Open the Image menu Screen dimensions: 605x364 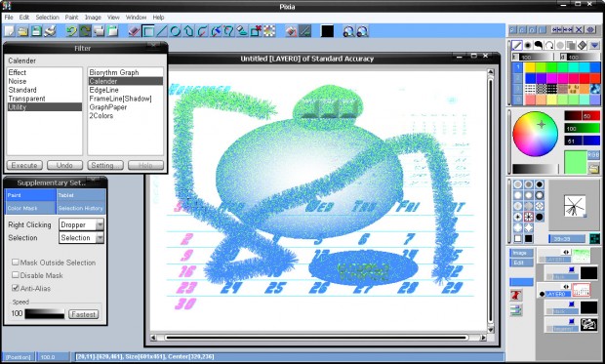click(93, 18)
